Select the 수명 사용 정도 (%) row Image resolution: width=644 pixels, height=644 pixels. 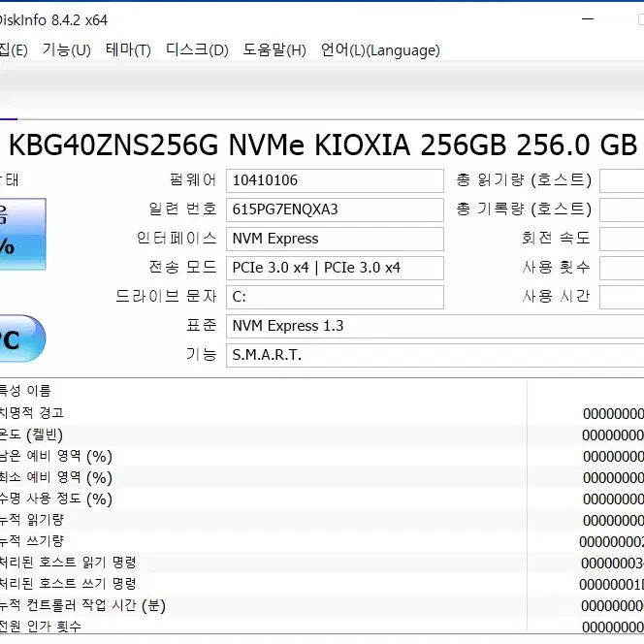point(322,499)
